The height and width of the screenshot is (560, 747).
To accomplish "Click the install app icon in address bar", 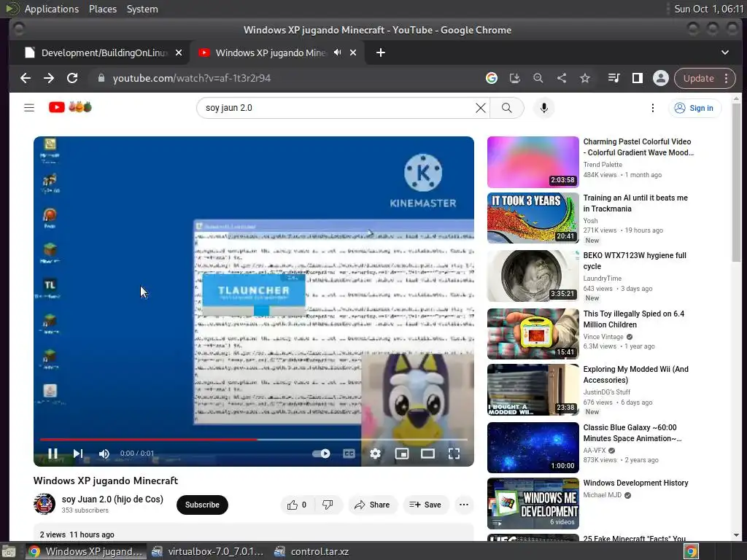I will click(x=514, y=78).
